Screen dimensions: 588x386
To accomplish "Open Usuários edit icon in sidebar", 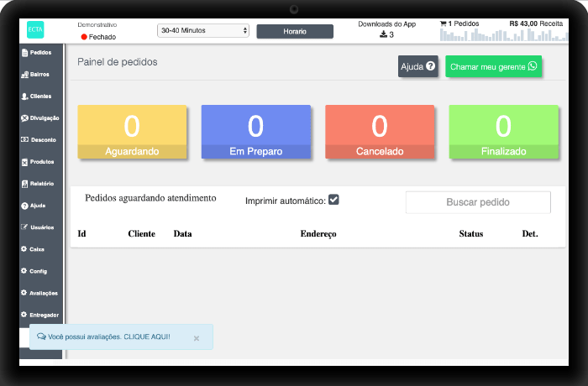I will click(x=24, y=227).
